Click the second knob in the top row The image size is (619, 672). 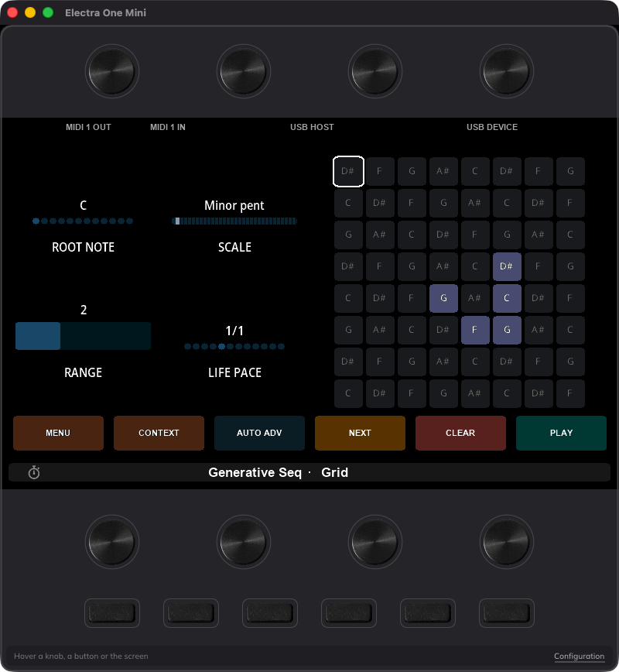(243, 71)
